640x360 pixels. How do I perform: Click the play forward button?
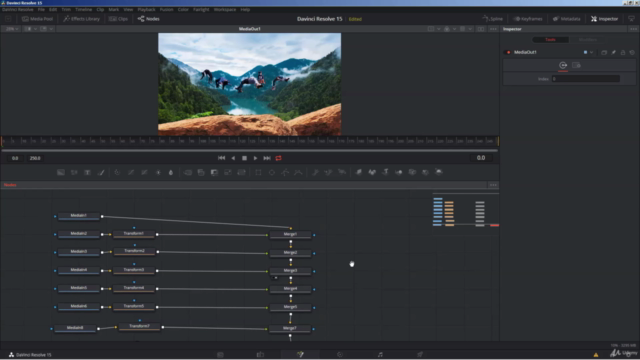tap(256, 158)
